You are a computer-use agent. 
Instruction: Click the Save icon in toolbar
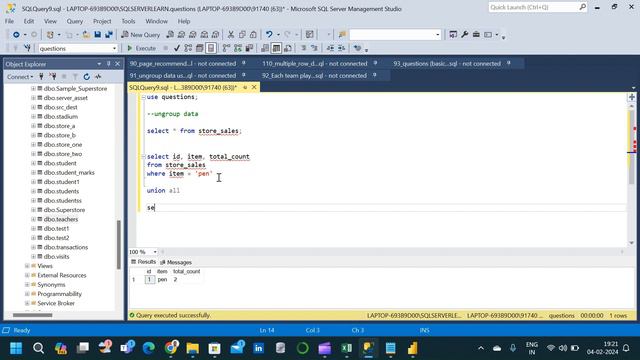point(98,35)
